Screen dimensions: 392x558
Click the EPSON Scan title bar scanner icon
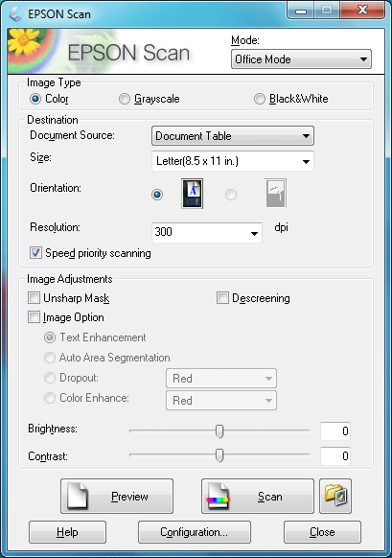pos(15,14)
